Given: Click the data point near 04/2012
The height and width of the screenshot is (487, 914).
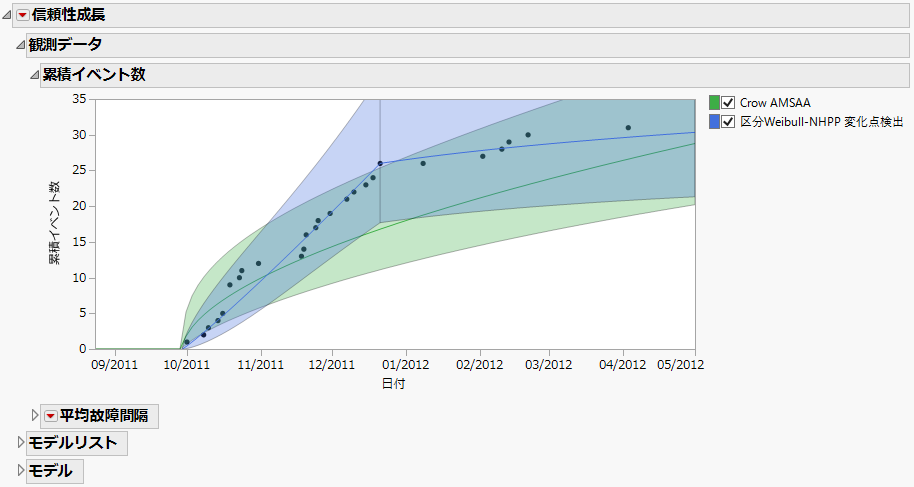Looking at the screenshot, I should point(628,128).
